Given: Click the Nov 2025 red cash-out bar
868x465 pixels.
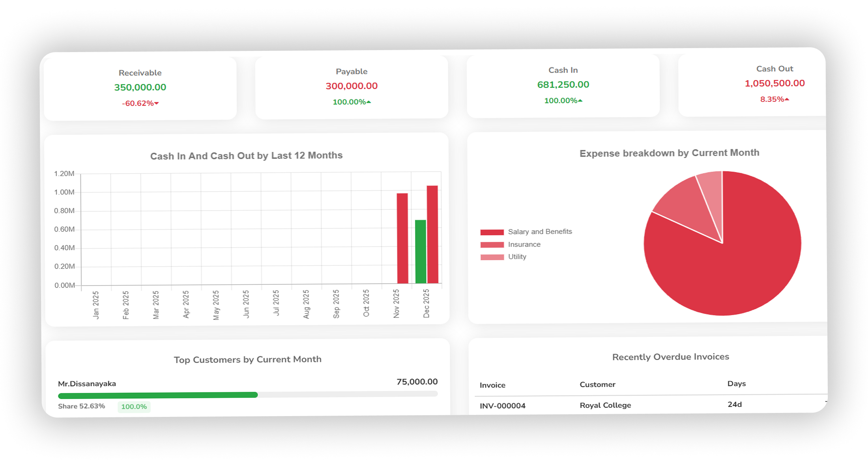Looking at the screenshot, I should coord(402,238).
